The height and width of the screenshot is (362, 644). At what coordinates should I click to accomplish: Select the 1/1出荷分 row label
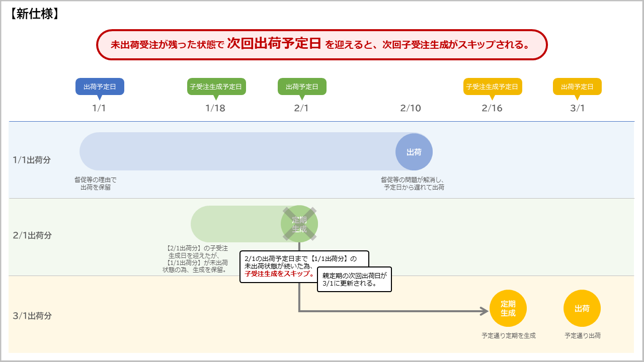coord(32,160)
